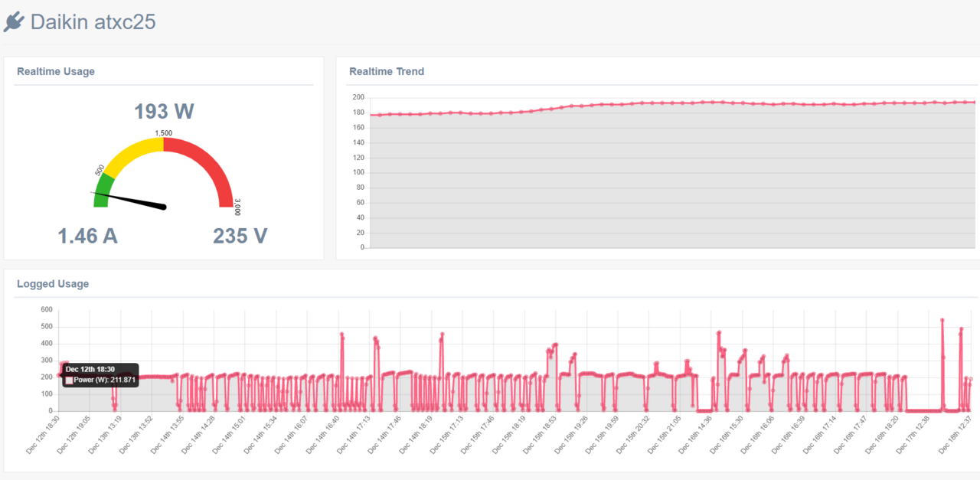Click the 180 label on Realtime Trend axis
The width and height of the screenshot is (980, 480).
coord(358,113)
